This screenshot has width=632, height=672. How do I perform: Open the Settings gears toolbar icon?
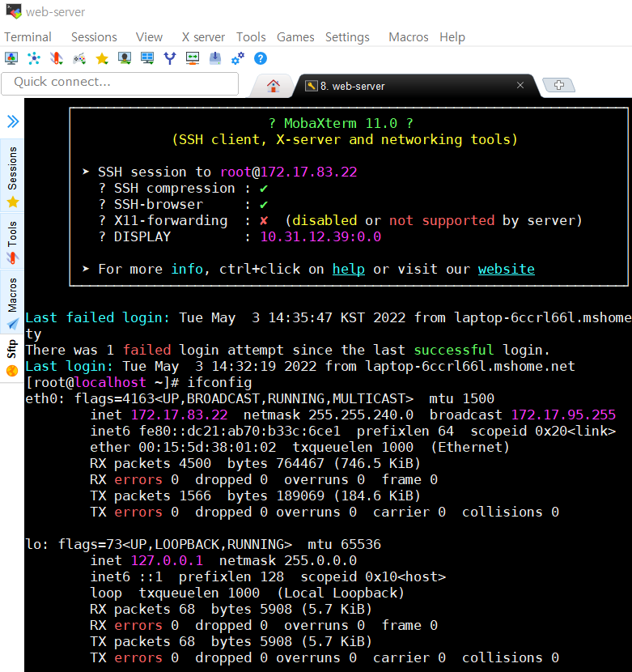(x=238, y=57)
